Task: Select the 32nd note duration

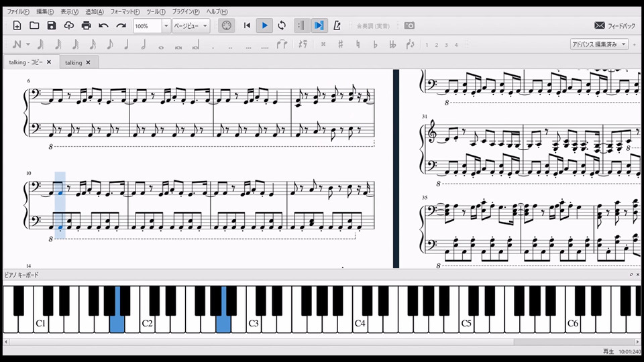Action: [x=75, y=44]
